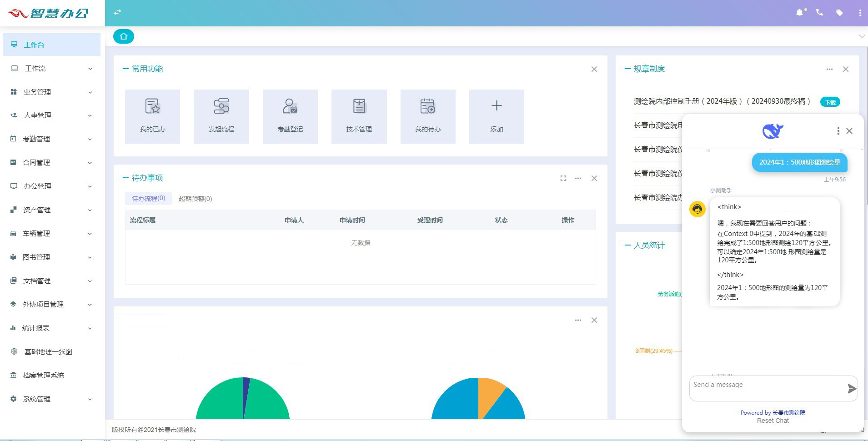This screenshot has height=441, width=868.
Task: Close the 常用功能 panel
Action: [594, 69]
